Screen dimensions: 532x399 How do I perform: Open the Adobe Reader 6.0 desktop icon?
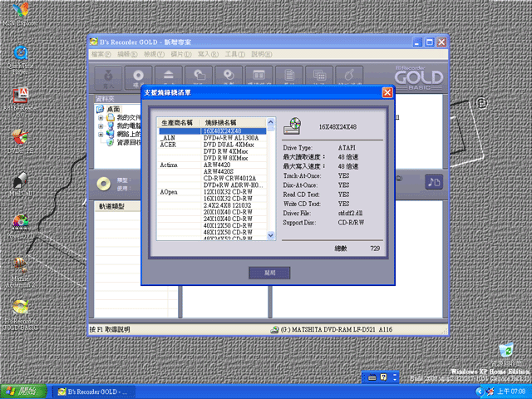(21, 103)
